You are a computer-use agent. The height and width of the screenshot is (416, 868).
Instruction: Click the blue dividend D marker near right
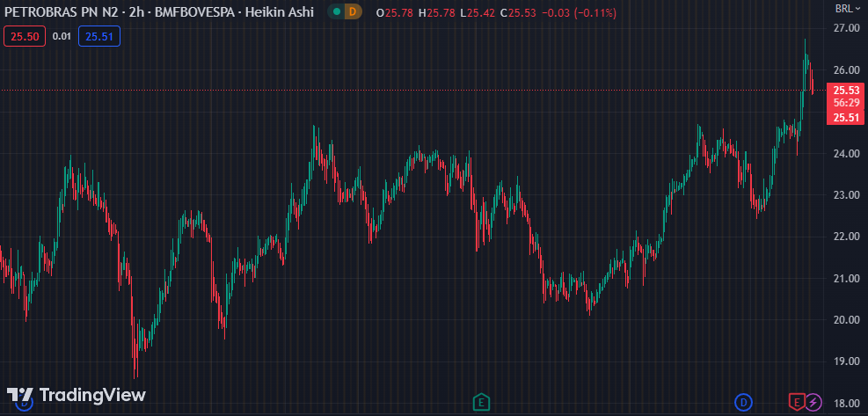click(743, 402)
